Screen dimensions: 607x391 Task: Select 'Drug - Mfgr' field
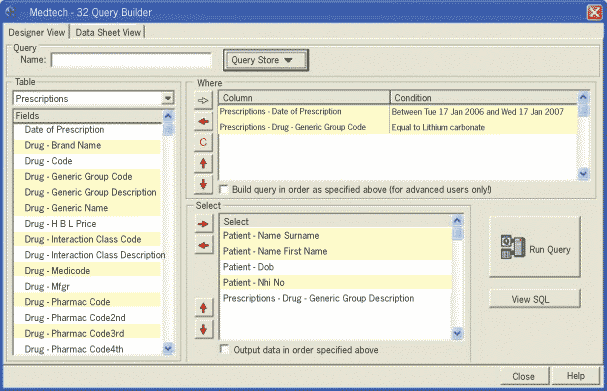point(87,286)
